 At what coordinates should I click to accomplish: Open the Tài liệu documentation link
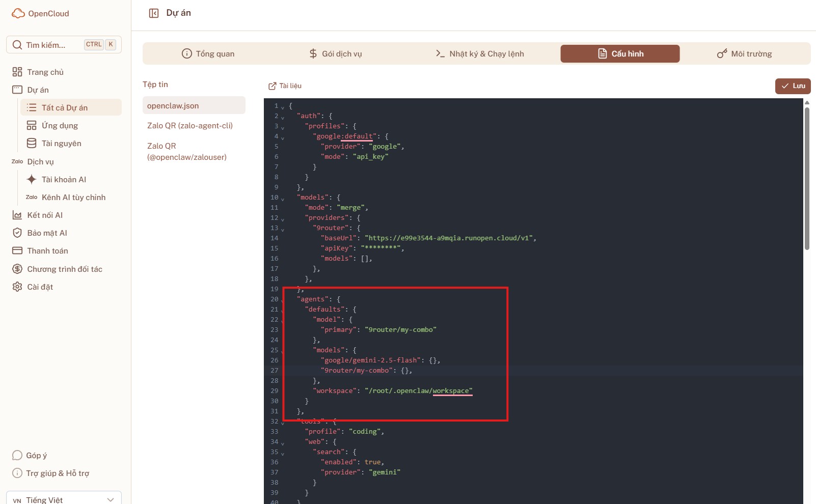coord(285,86)
